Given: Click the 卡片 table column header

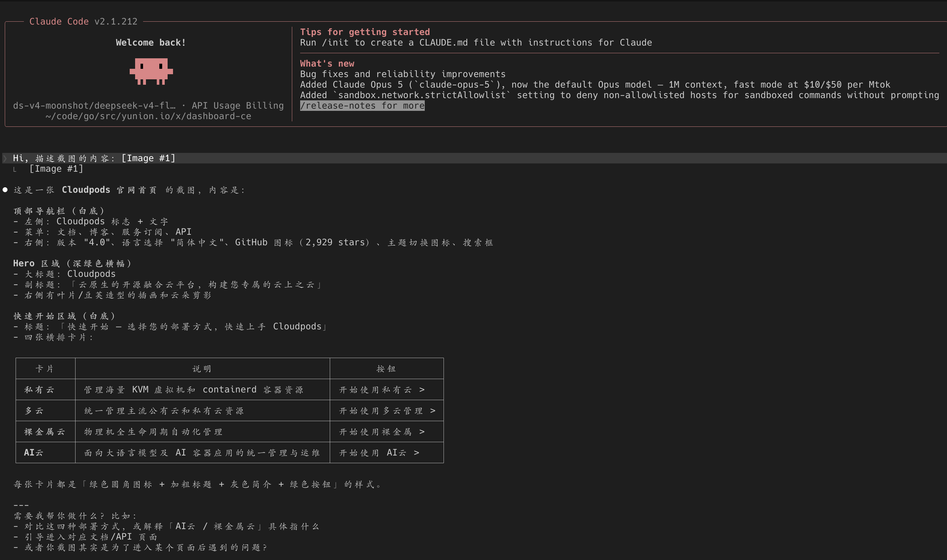Looking at the screenshot, I should click(x=45, y=369).
